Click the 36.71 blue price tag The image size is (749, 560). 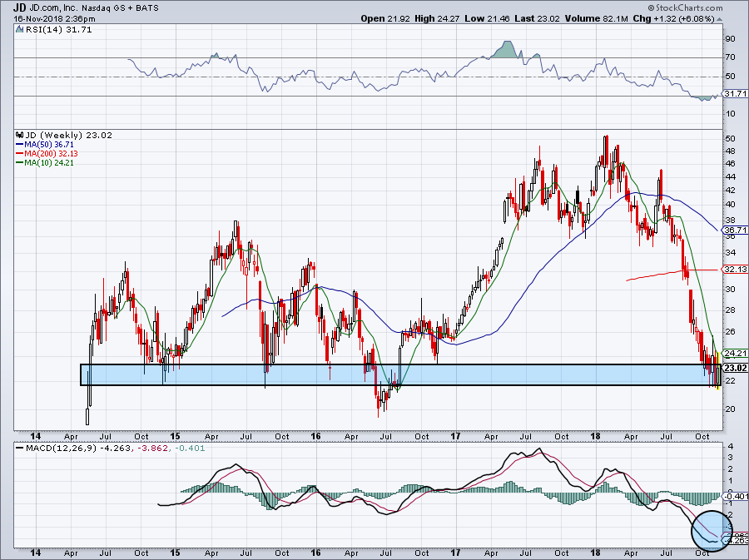tap(733, 230)
